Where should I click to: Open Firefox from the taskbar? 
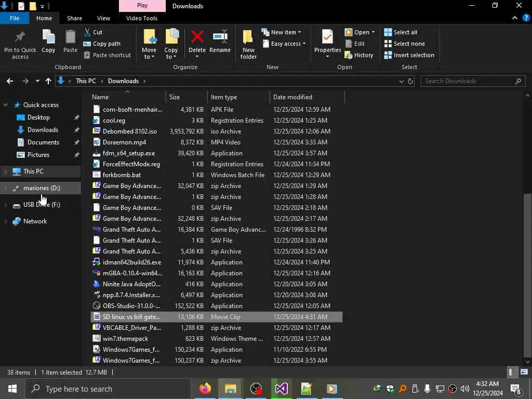205,389
